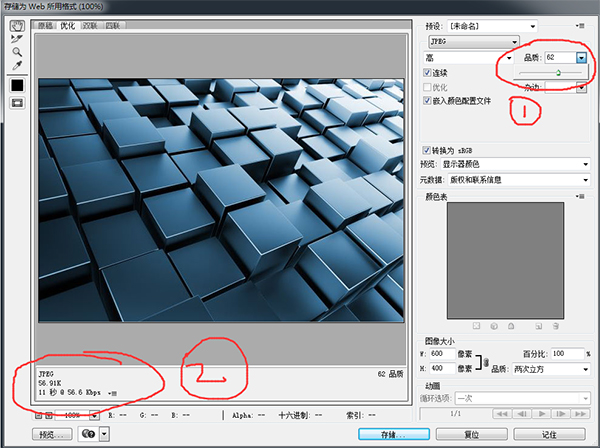Viewport: 600px width, 448px height.
Task: Go to last animation frame
Action: tap(580, 414)
